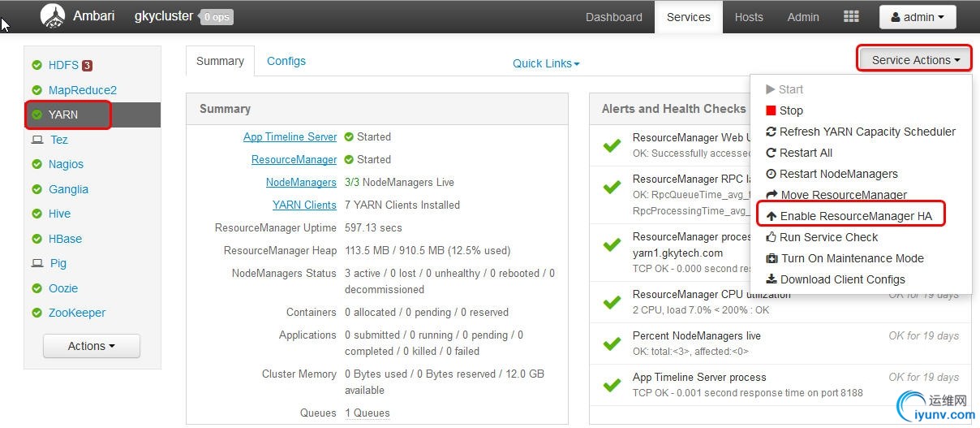Click the Run Service Check thumbs-up icon
Image resolution: width=980 pixels, height=428 pixels.
tap(772, 237)
